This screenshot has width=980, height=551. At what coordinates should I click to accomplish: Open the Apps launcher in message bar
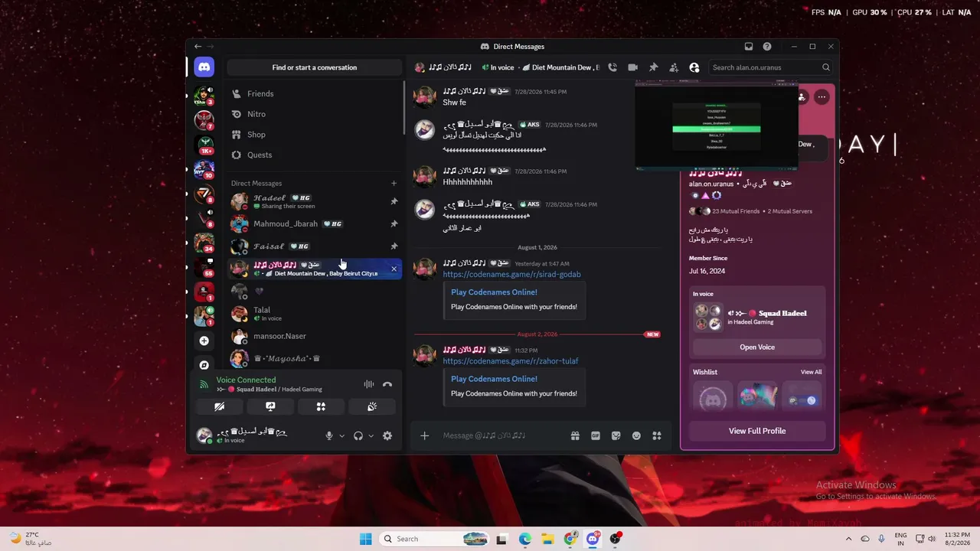pyautogui.click(x=656, y=435)
